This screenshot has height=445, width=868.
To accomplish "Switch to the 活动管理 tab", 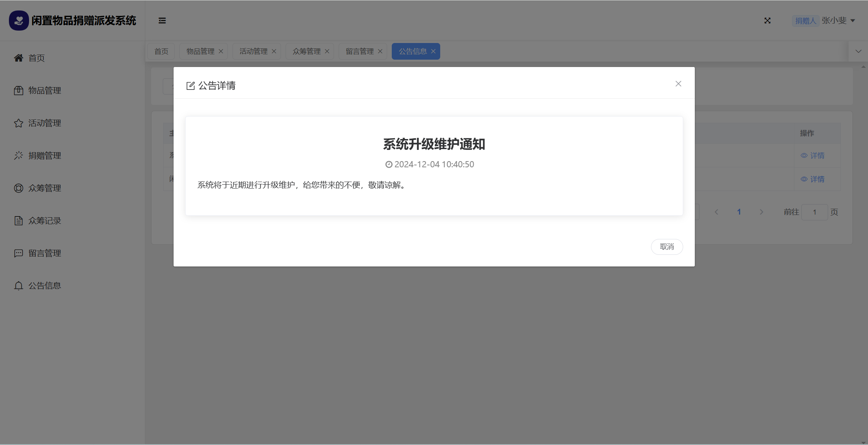I will point(253,52).
